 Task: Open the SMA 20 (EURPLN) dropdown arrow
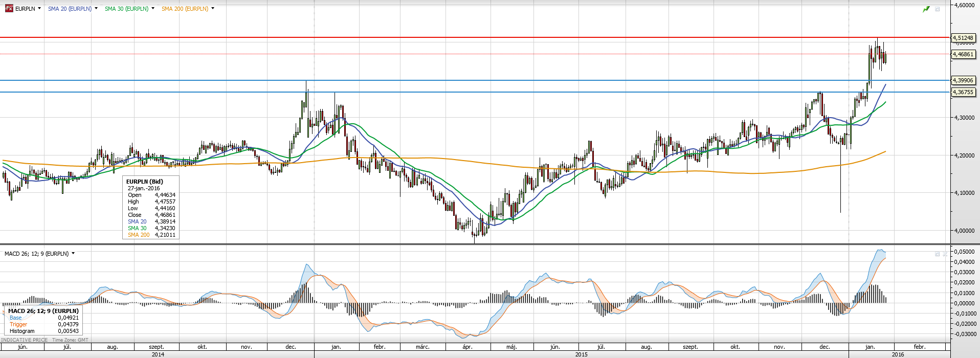(x=96, y=9)
